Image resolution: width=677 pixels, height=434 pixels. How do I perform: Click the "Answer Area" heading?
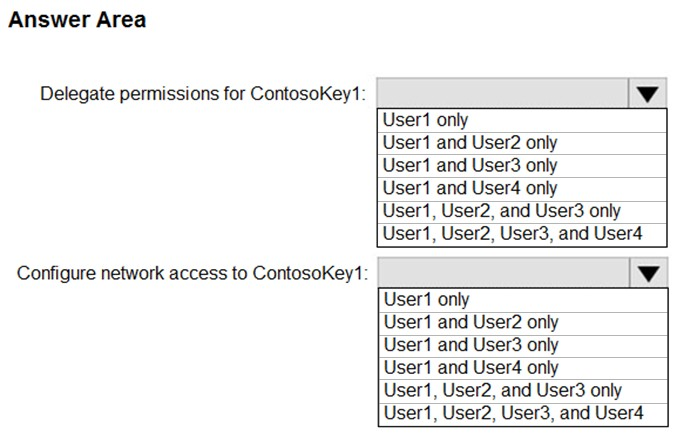(x=77, y=20)
